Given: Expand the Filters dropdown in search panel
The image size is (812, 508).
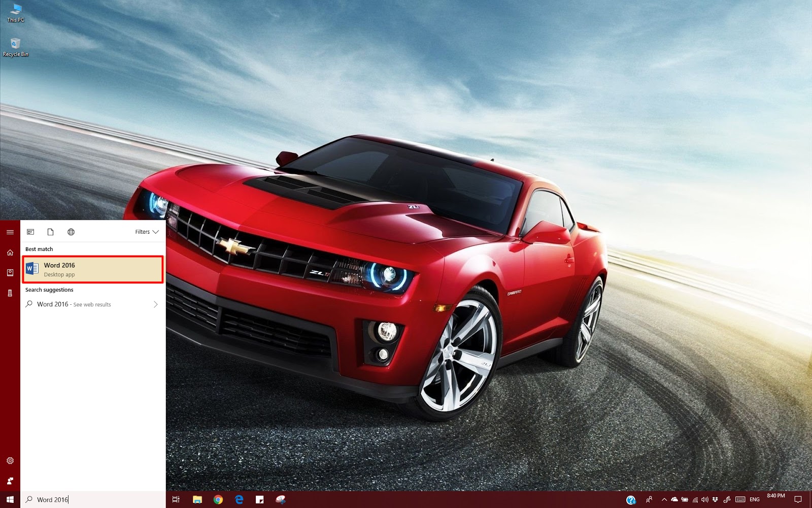Looking at the screenshot, I should coord(147,232).
